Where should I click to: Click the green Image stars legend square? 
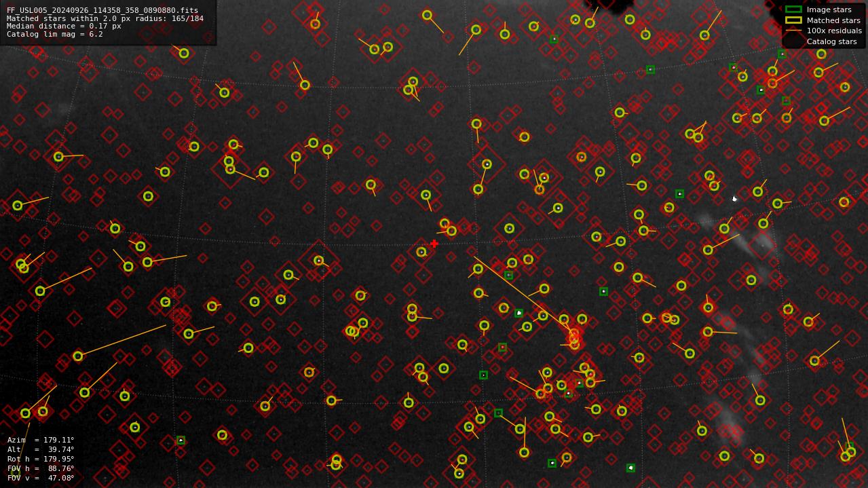pyautogui.click(x=793, y=10)
